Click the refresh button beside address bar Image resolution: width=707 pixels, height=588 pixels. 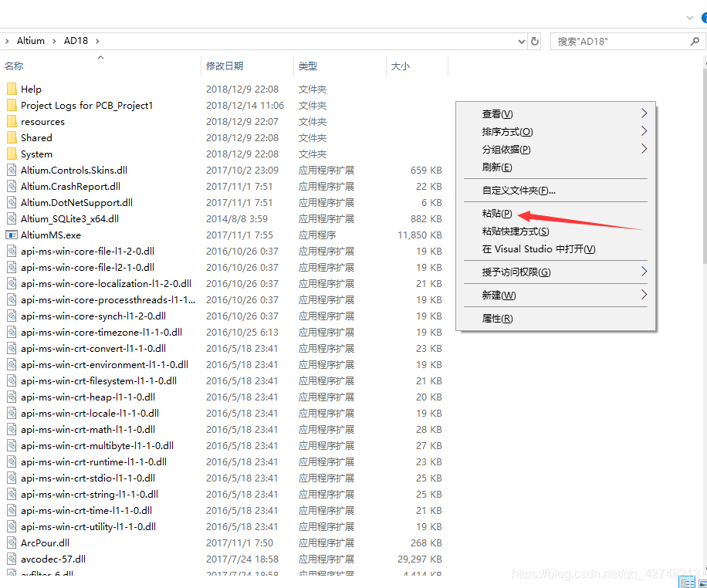point(535,41)
